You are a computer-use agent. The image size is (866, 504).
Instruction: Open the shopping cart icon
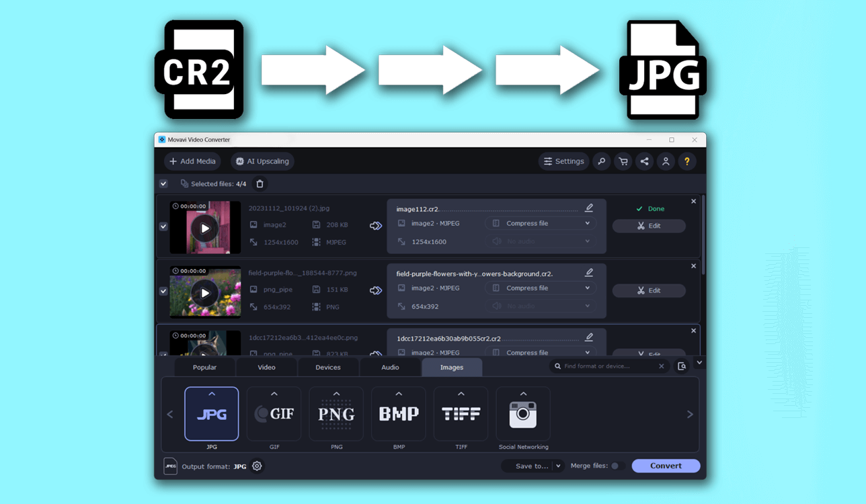click(623, 161)
